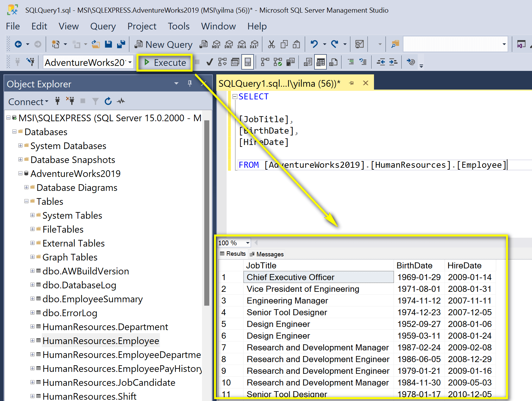Toggle Include Live Query Statistics
Viewport: 532px width, 401px height.
click(278, 62)
